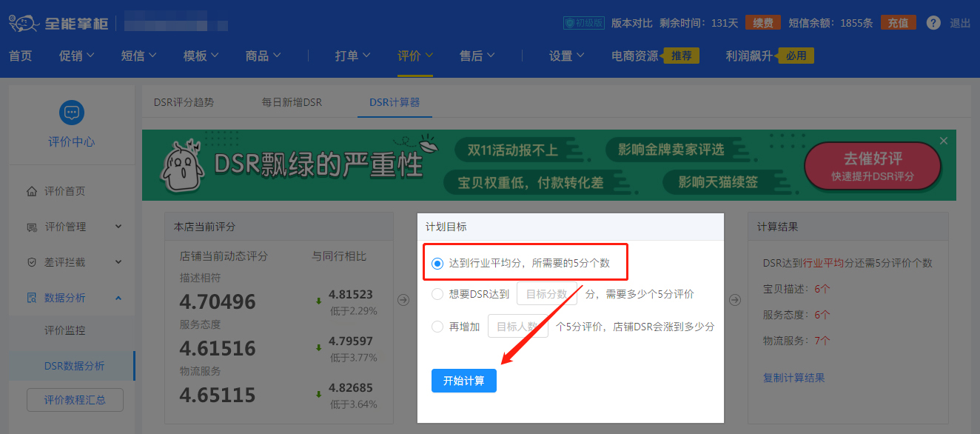Click the 推荐 tag badge
980x434 pixels.
[x=681, y=56]
